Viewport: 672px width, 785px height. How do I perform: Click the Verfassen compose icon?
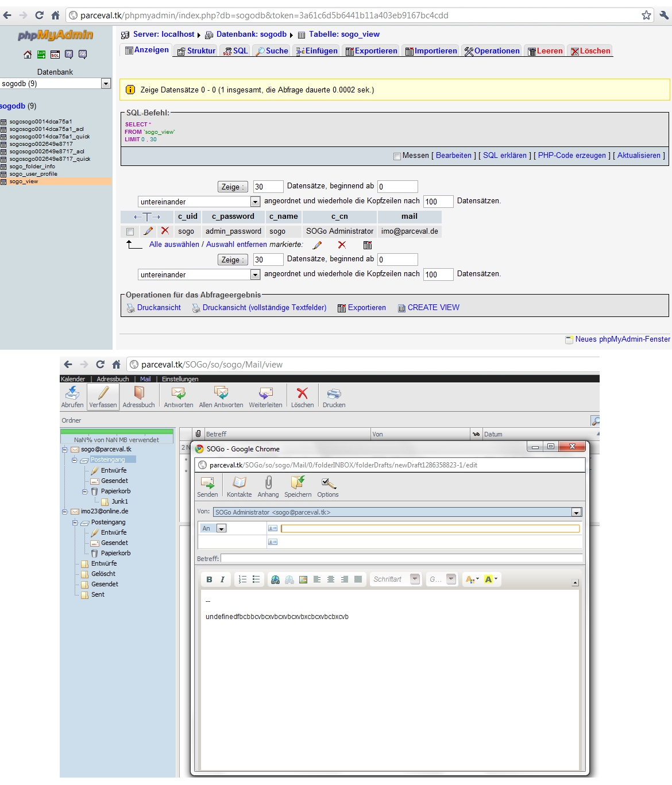pos(103,393)
